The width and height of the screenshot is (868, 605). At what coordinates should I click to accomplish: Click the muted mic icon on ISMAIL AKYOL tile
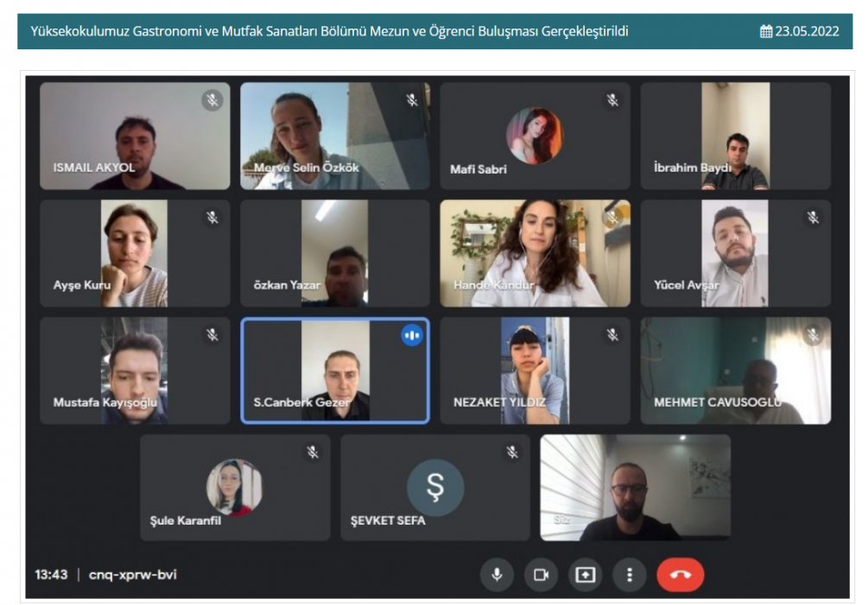212,100
